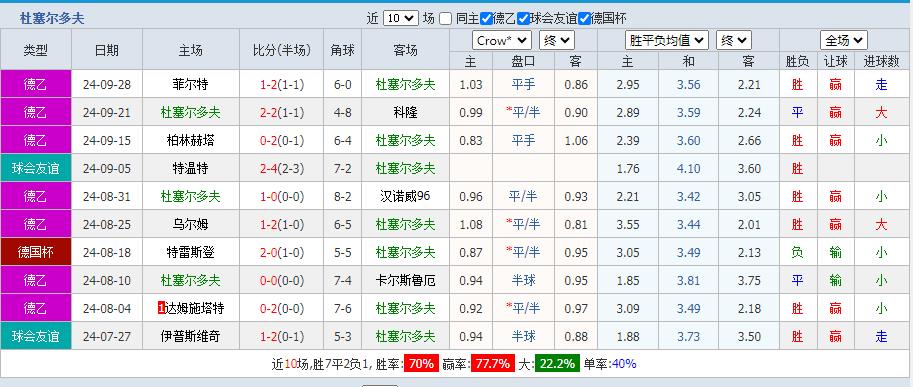Click corner count 4-8 in 科隆 row
Viewport: 913px width, 387px height.
pos(342,112)
